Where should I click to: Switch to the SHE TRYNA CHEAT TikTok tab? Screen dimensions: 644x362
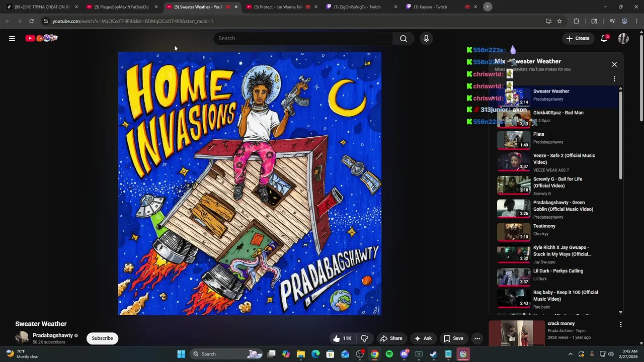pos(41,7)
